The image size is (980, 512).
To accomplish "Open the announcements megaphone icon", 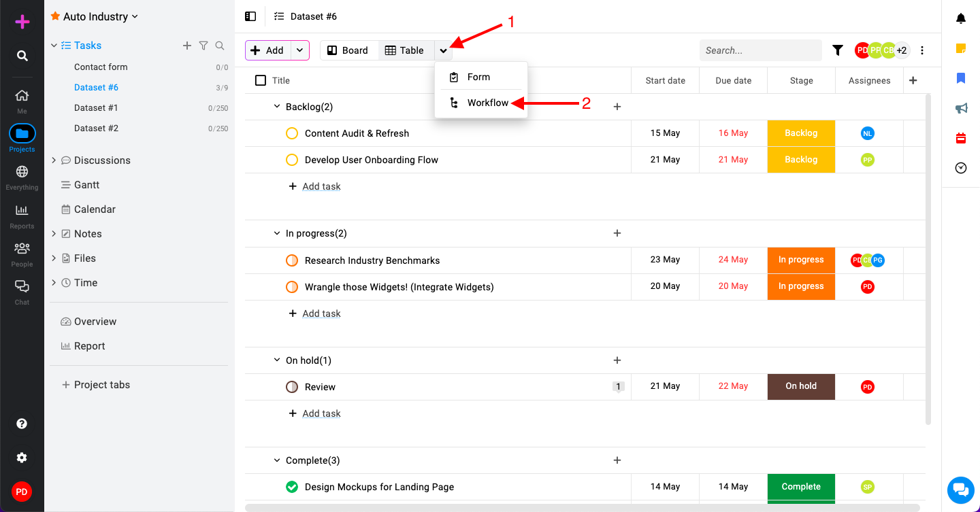I will pos(961,108).
